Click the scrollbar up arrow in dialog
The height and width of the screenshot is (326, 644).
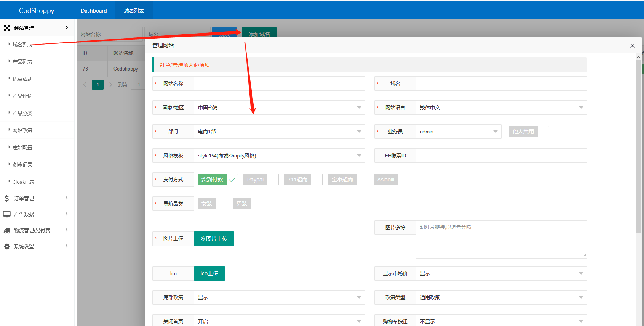639,57
